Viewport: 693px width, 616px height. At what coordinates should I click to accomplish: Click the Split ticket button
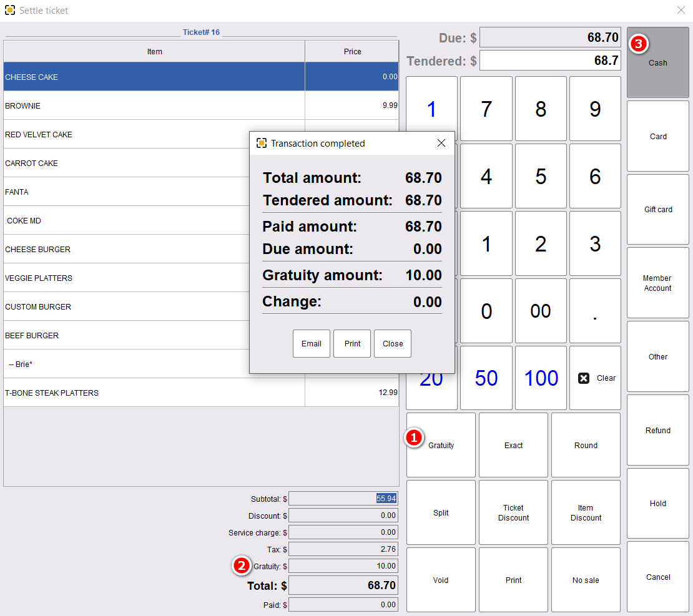pos(441,512)
